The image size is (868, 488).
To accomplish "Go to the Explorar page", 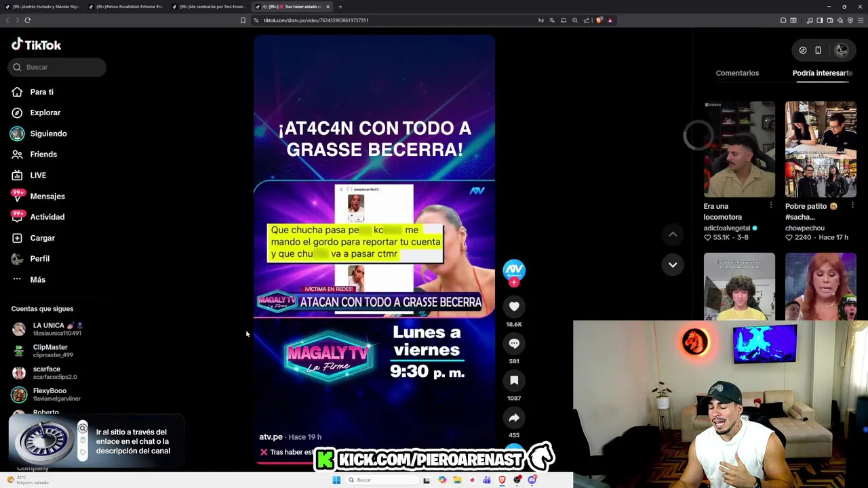I will click(36, 113).
